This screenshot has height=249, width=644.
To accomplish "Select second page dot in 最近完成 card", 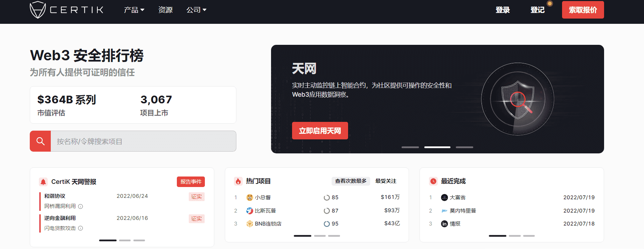I will pos(515,236).
